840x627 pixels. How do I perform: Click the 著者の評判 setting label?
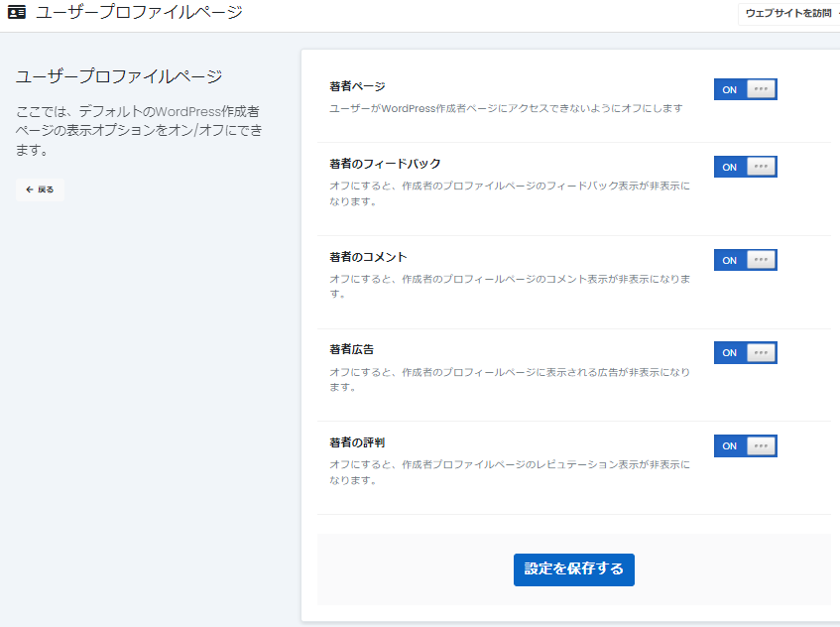pyautogui.click(x=363, y=442)
